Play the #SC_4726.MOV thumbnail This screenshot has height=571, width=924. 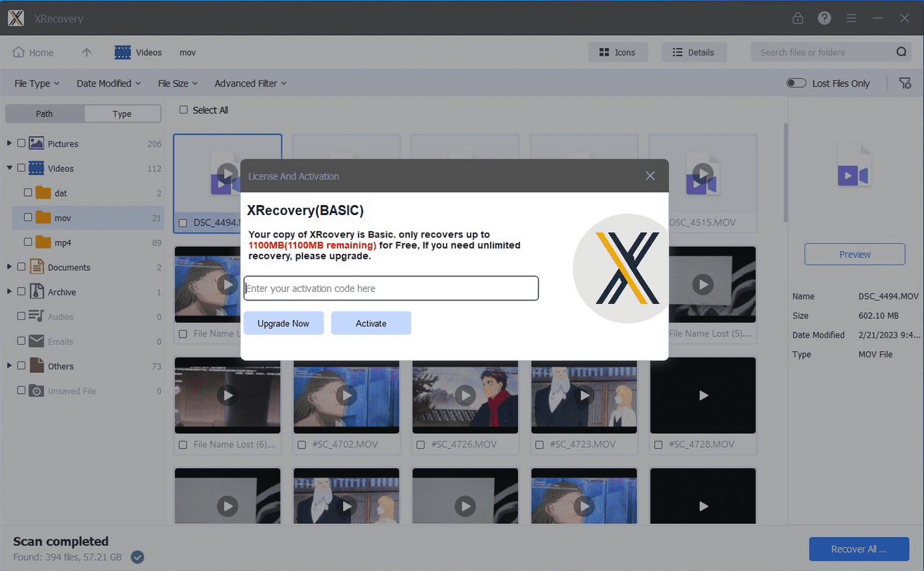click(x=465, y=395)
